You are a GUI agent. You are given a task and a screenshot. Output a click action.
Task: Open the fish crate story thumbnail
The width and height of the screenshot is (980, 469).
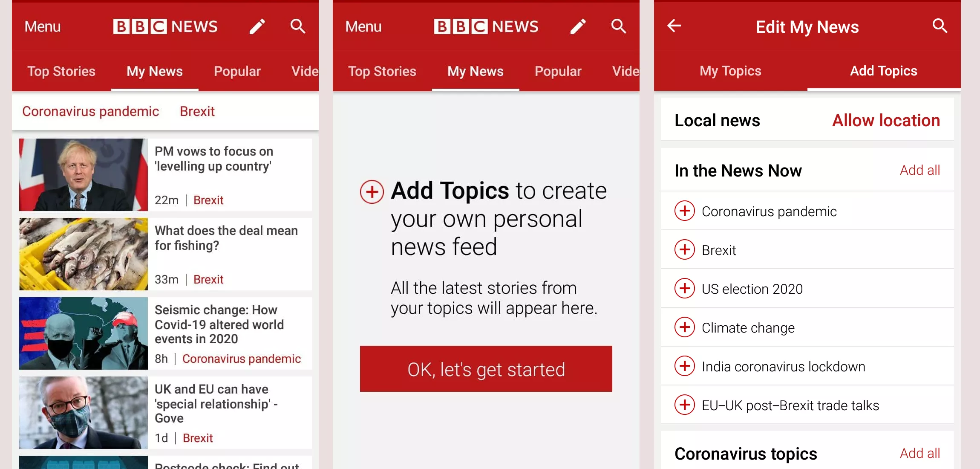click(x=84, y=254)
